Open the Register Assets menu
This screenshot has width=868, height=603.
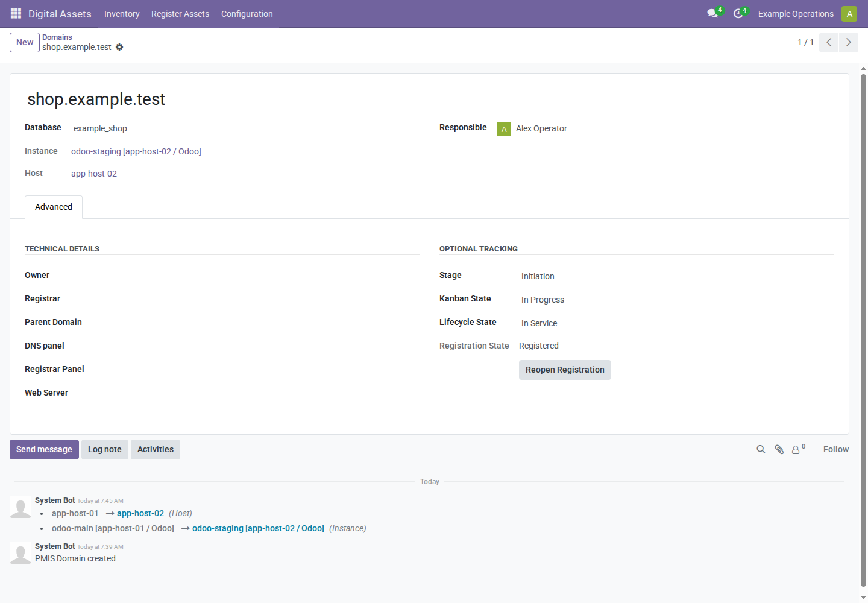[180, 14]
